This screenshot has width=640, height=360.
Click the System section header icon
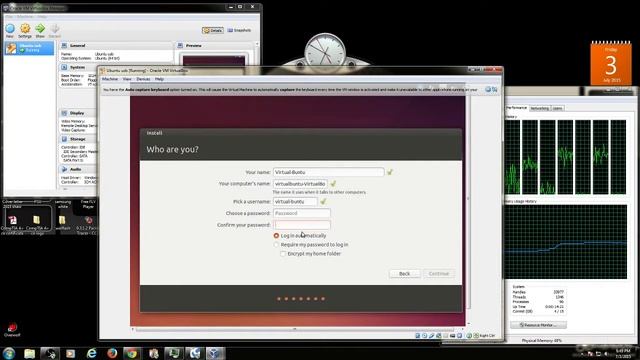(64, 67)
